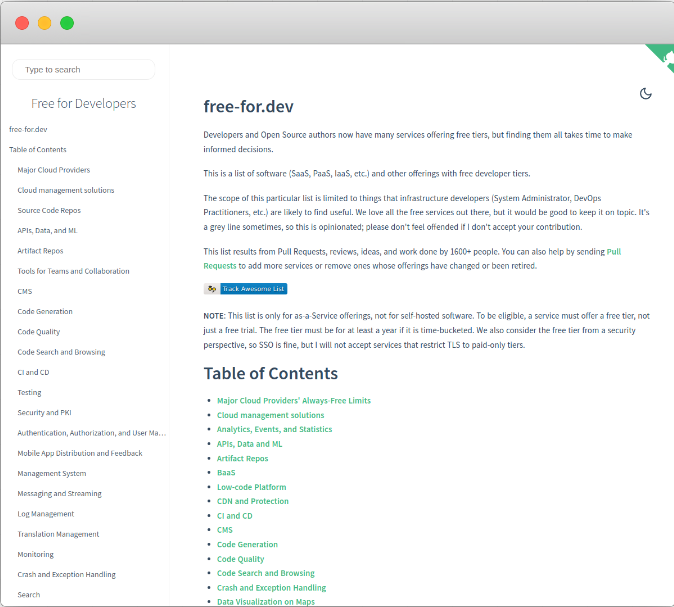Viewport: 674px width, 607px height.
Task: Select Translation Management sidebar entry
Action: pos(58,534)
